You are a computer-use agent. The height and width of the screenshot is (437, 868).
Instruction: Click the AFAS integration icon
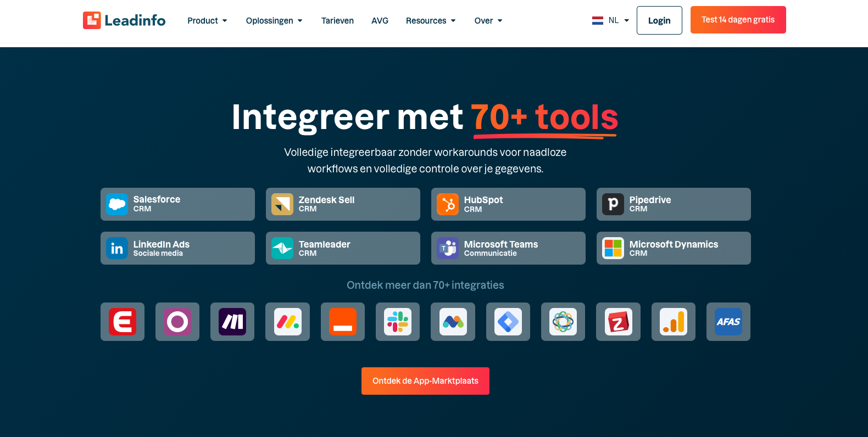click(x=728, y=322)
